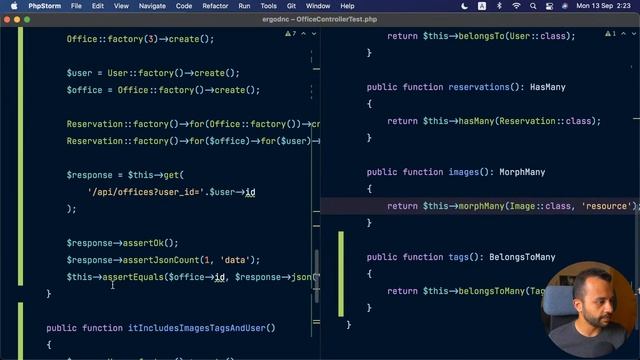Click the $user = User::factory() line
Screen dimensions: 640x360
pos(153,73)
